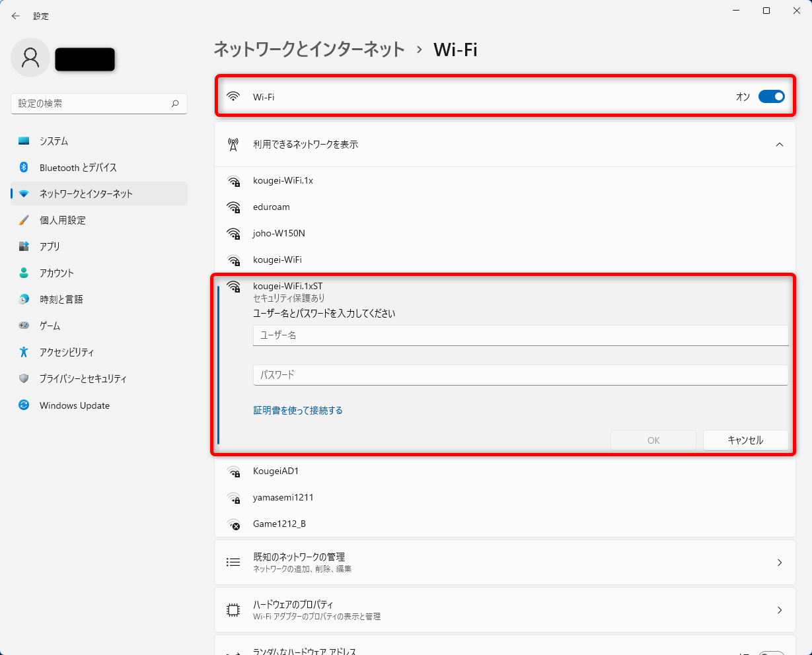Image resolution: width=812 pixels, height=655 pixels.
Task: Click the antenna icon for available networks
Action: click(233, 145)
